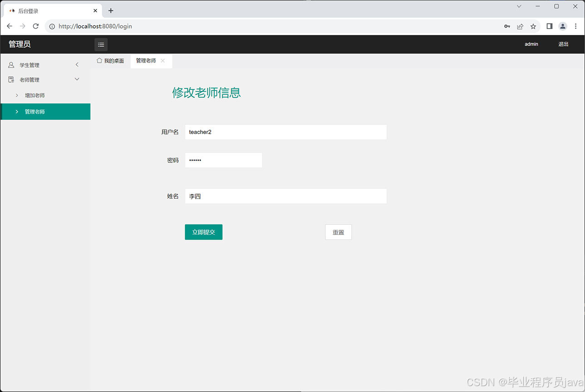The height and width of the screenshot is (392, 585).
Task: Click the 修改老师信息 heading
Action: (x=206, y=93)
